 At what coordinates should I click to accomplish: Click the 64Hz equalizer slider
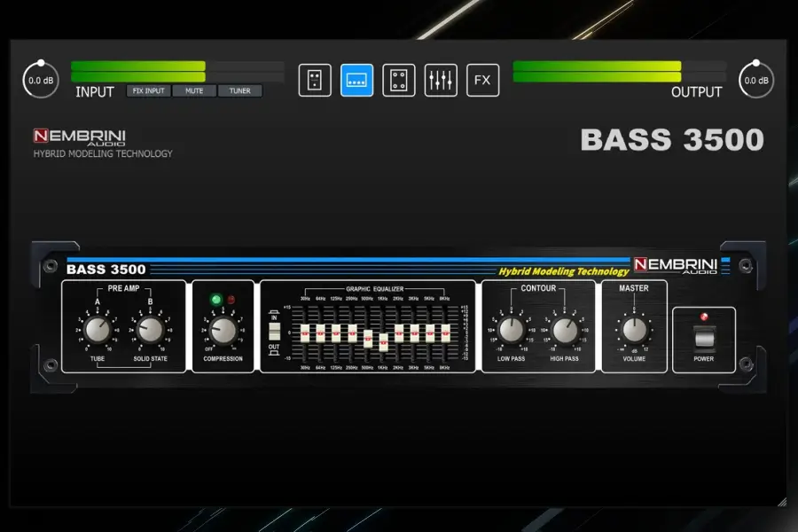[321, 333]
